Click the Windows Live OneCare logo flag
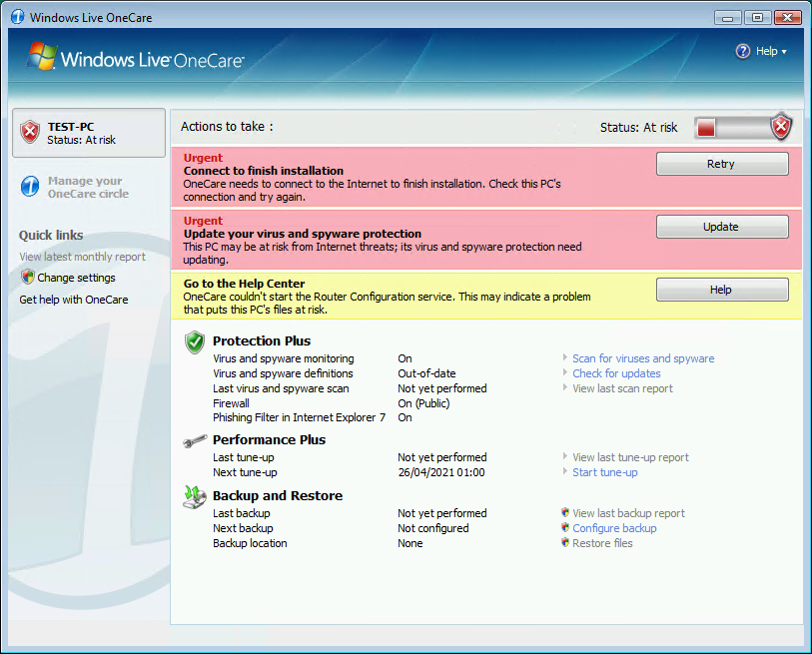812x654 pixels. click(42, 57)
